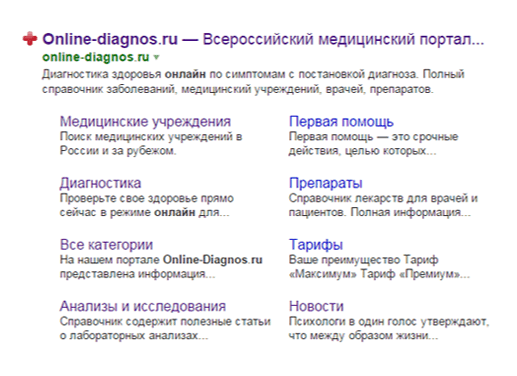Open the Online-diagnos.ru title link
This screenshot has height=376, width=517.
263,39
